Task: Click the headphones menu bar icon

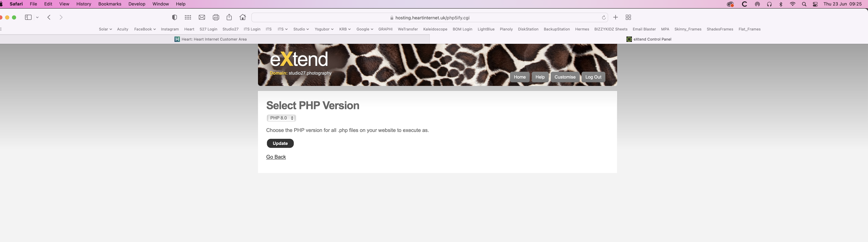Action: pos(769,4)
